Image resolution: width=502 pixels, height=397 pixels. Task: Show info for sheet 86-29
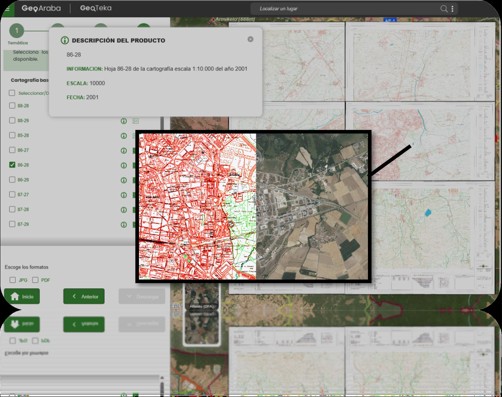(124, 180)
